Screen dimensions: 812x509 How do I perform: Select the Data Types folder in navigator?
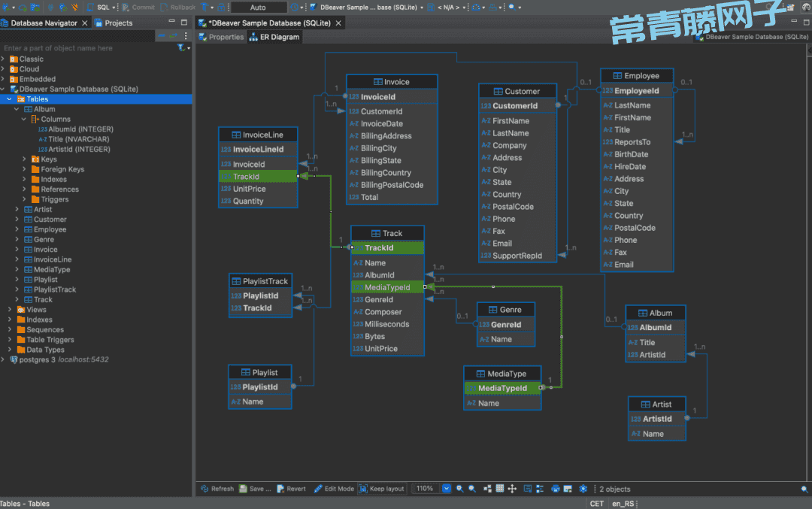point(41,350)
